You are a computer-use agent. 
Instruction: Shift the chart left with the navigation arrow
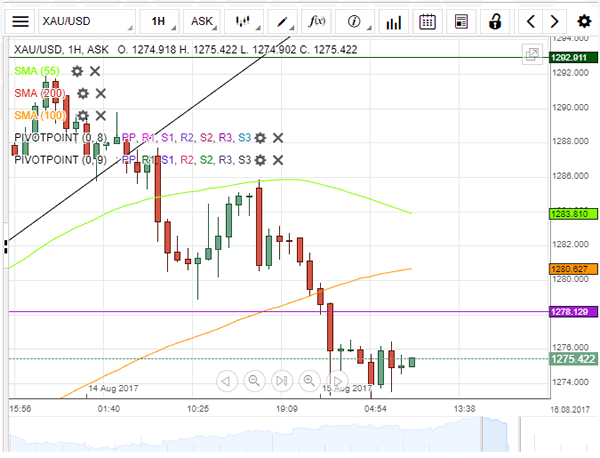(227, 381)
